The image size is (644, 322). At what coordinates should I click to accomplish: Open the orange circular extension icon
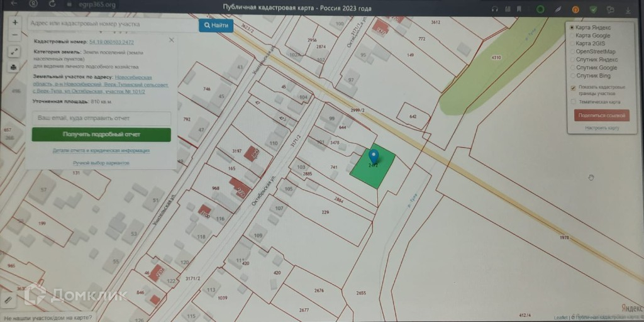[x=575, y=9]
